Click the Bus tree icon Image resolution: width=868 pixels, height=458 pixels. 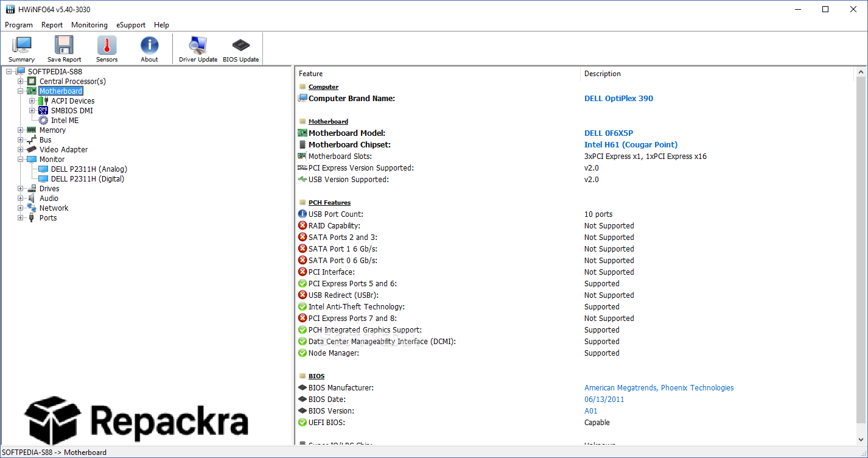pos(32,140)
